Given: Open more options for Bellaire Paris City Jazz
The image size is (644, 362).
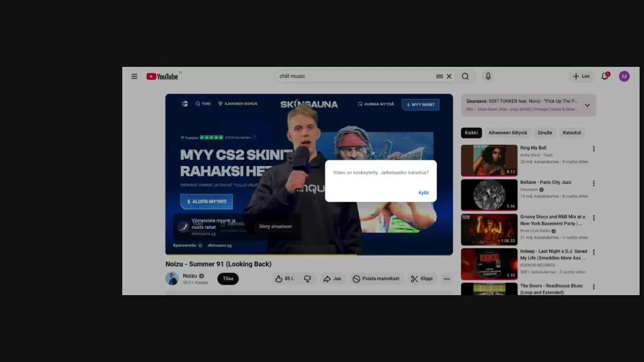Looking at the screenshot, I should (594, 184).
